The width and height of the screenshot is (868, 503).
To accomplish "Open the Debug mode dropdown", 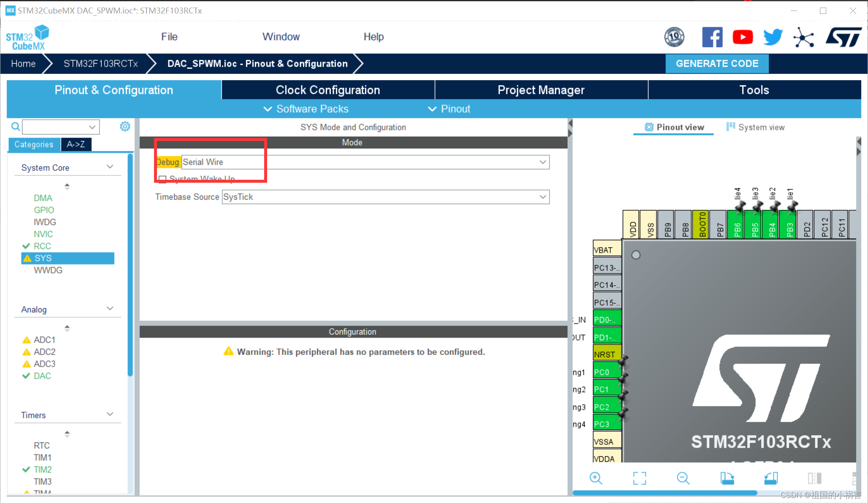I will (x=543, y=162).
